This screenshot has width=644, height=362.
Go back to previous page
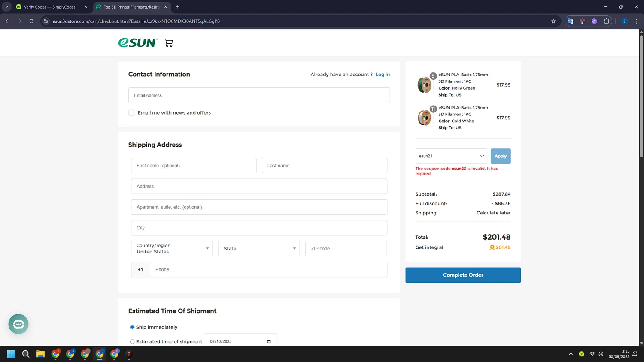point(7,21)
